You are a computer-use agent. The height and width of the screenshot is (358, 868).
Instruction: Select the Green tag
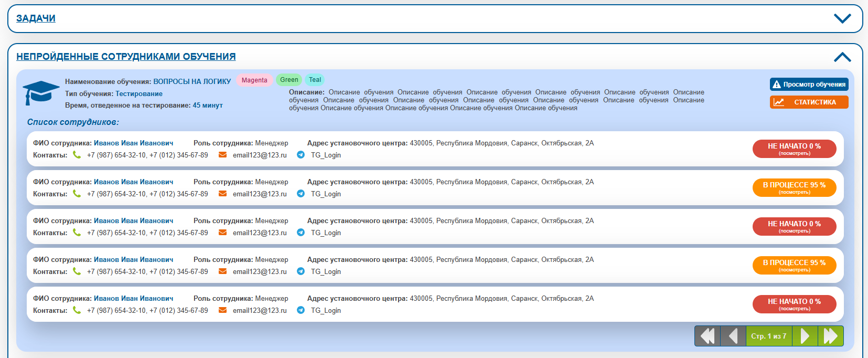tap(289, 80)
